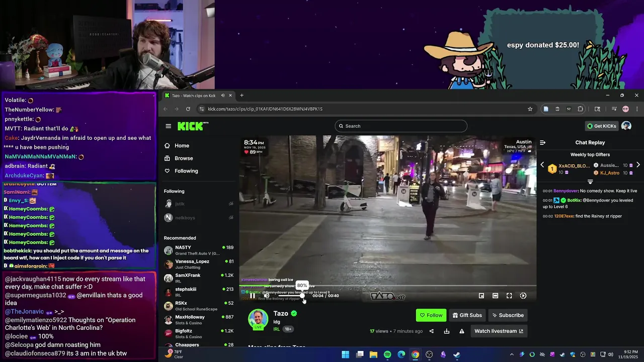Toggle theater mode in the video player

495,296
